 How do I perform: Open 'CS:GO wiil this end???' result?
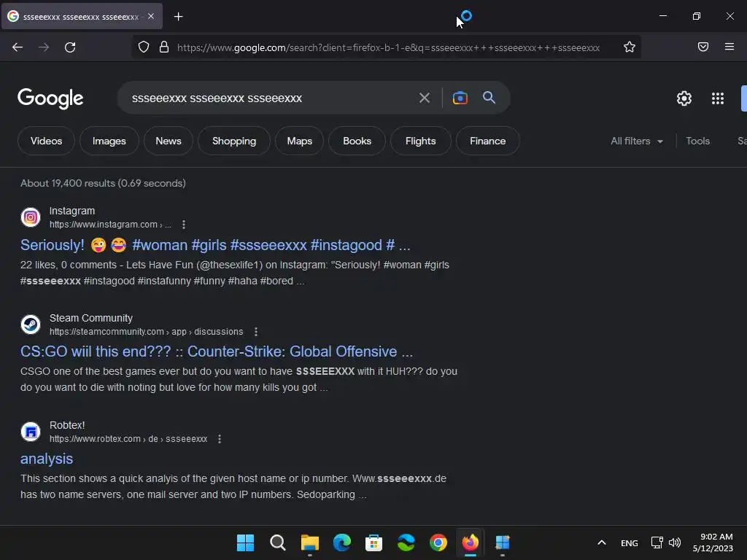click(x=217, y=351)
